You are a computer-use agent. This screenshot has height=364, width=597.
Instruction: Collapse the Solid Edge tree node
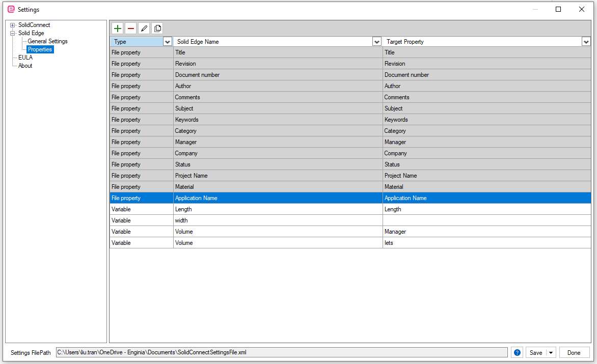click(x=13, y=33)
